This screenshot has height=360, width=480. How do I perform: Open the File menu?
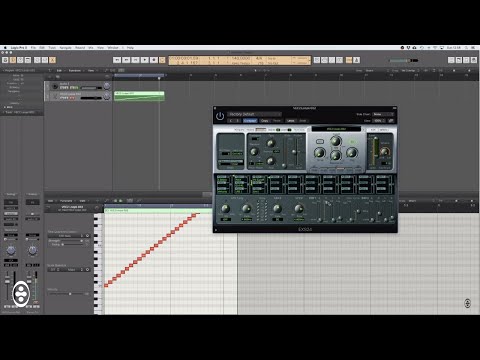(33, 48)
